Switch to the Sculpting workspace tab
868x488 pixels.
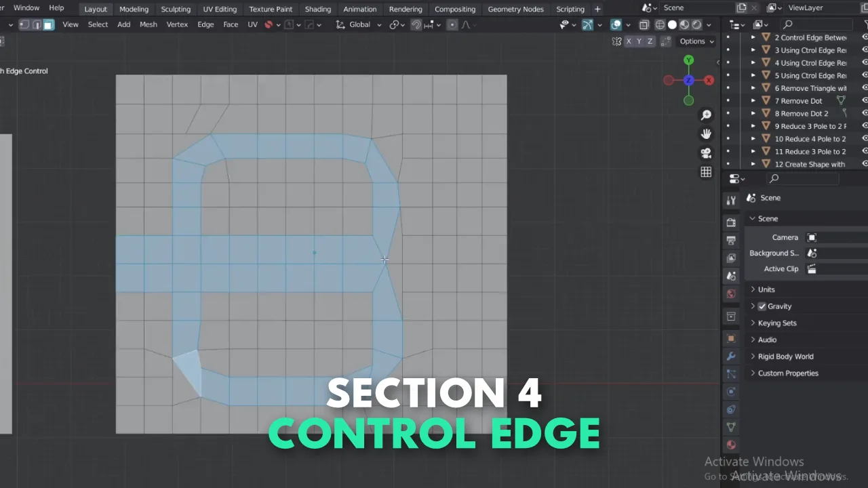(x=176, y=9)
